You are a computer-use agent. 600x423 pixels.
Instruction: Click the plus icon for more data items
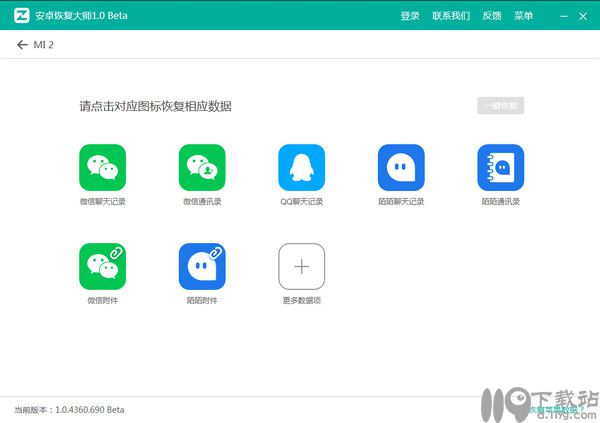(x=302, y=266)
